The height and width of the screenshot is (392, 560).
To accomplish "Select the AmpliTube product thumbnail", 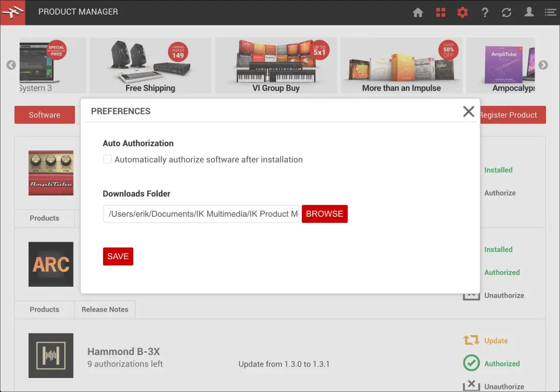I will coord(51,173).
